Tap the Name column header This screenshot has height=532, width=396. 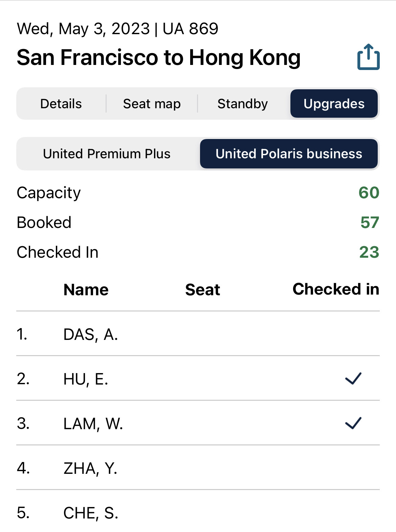[86, 290]
